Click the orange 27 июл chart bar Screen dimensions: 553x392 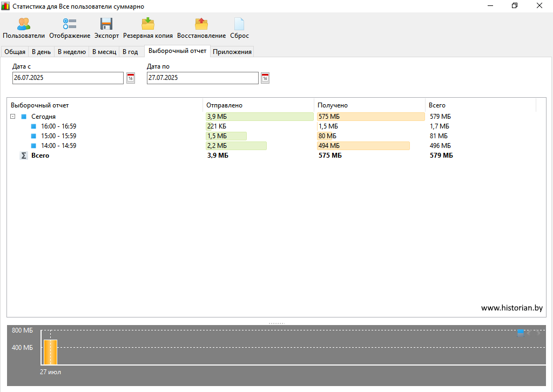pos(50,352)
